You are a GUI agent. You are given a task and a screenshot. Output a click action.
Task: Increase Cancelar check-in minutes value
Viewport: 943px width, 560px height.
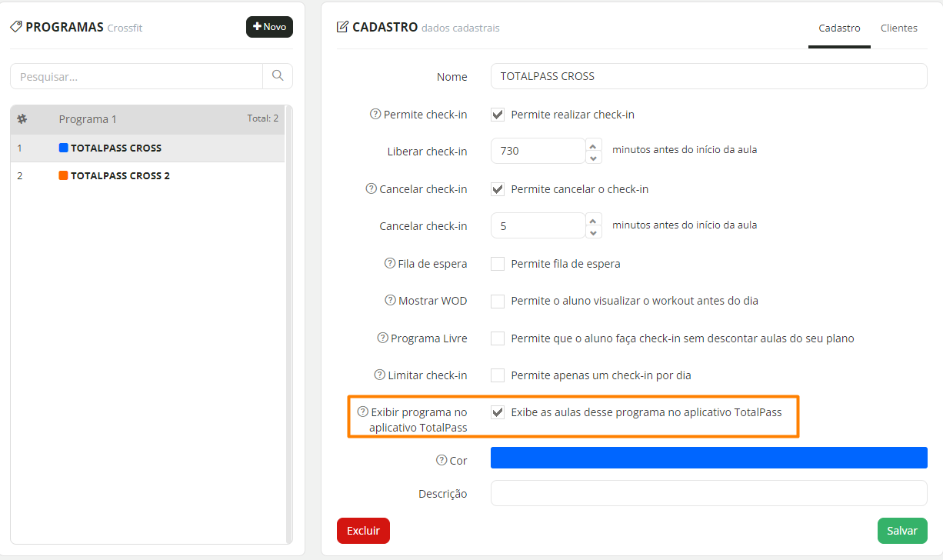click(593, 219)
